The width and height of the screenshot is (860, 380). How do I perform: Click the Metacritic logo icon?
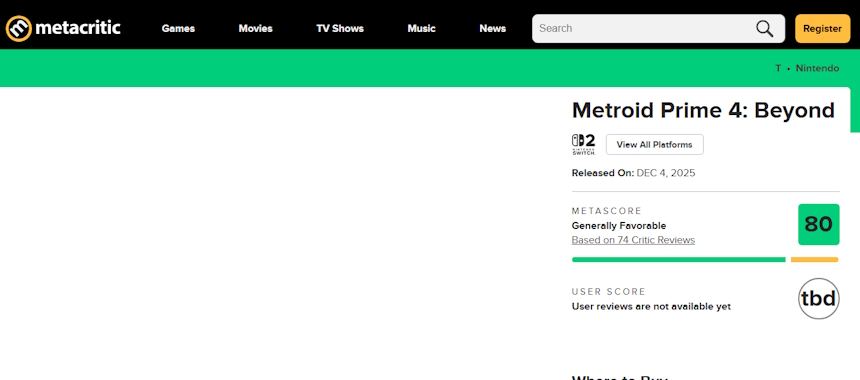[19, 28]
